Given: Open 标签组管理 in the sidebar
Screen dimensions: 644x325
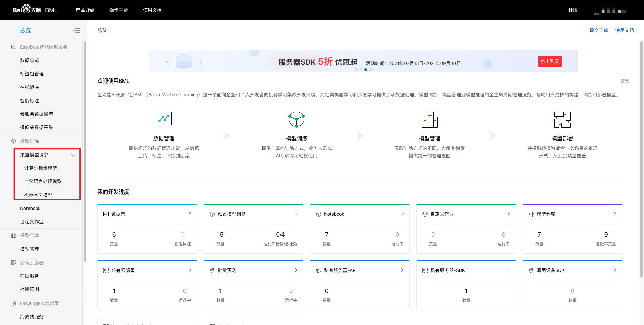Looking at the screenshot, I should click(x=32, y=74).
